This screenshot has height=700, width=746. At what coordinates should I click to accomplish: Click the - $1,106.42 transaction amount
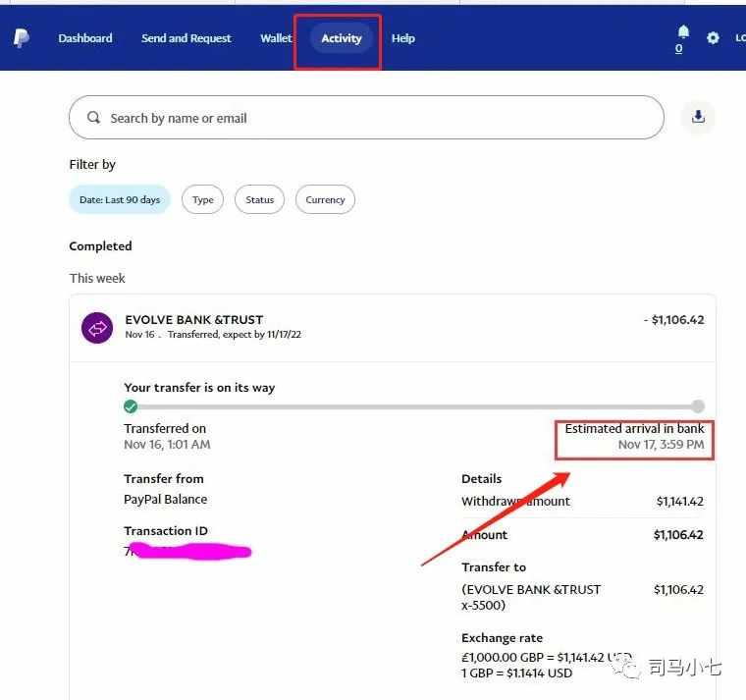click(673, 320)
